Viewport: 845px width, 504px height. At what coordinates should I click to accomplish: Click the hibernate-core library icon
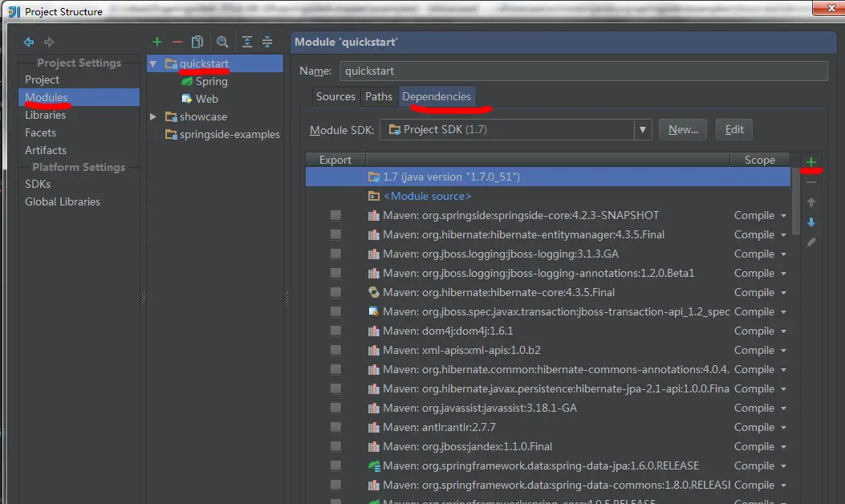pos(373,292)
